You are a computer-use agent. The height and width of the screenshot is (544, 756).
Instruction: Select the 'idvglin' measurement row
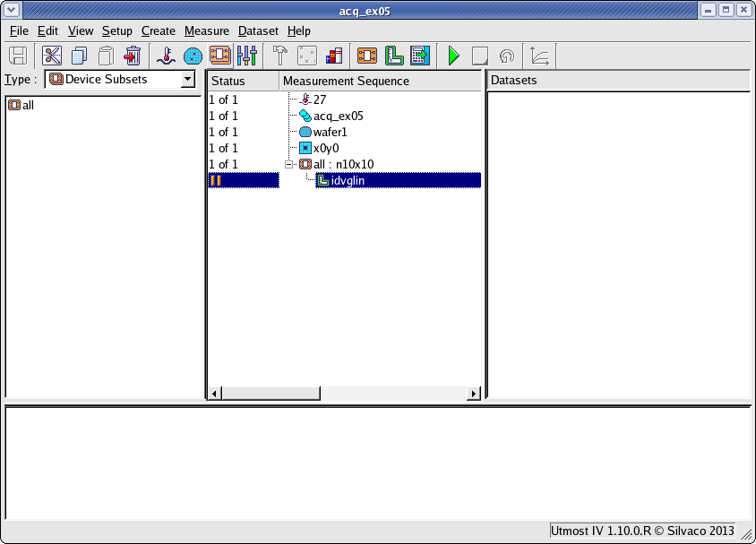tap(398, 180)
